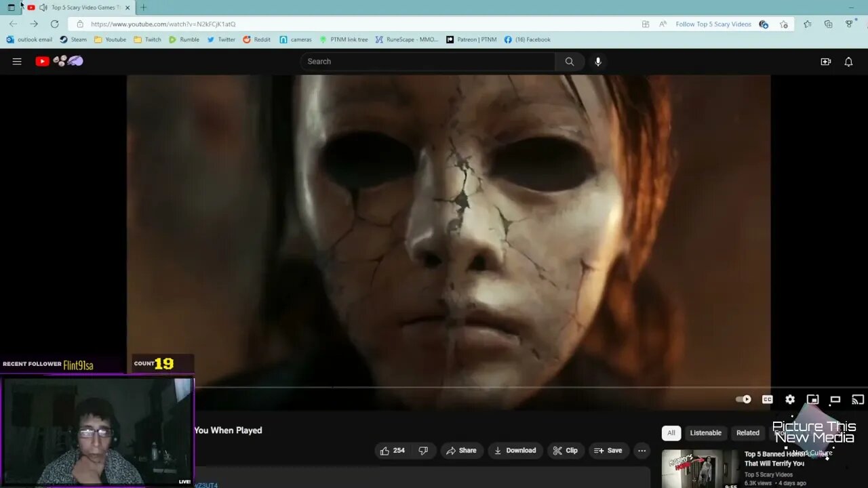The image size is (868, 488).
Task: Open the (16) Facebook bookmark
Action: click(x=528, y=39)
